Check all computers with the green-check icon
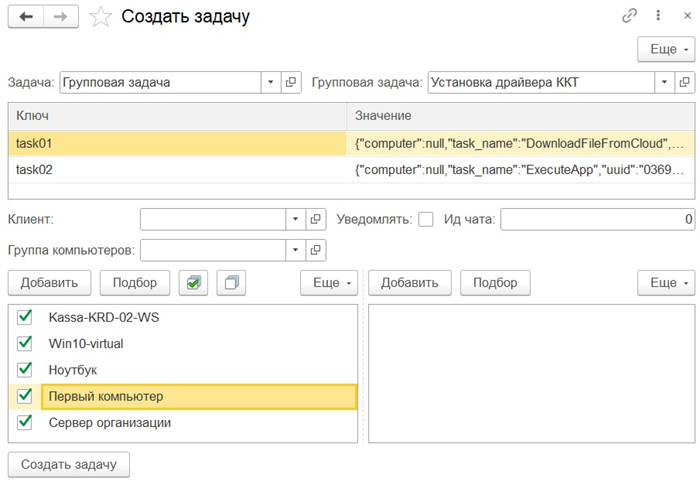Screen dimensions: 700x485 tap(194, 283)
